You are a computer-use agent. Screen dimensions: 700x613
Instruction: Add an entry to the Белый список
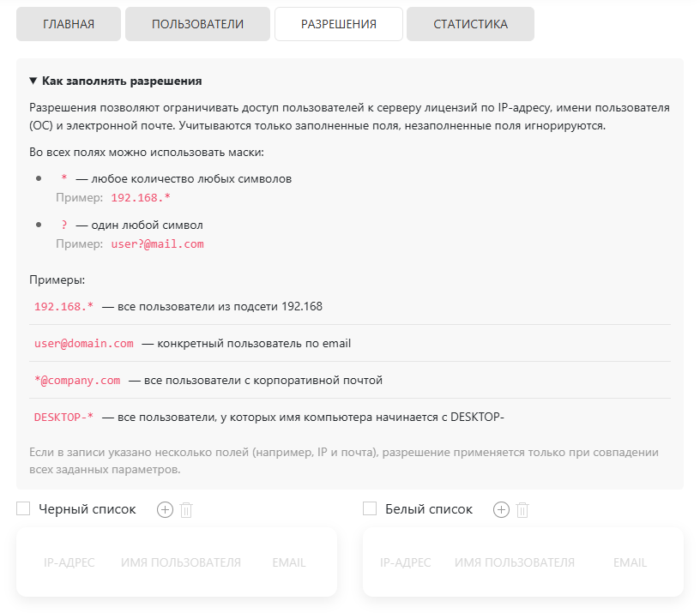(x=502, y=510)
